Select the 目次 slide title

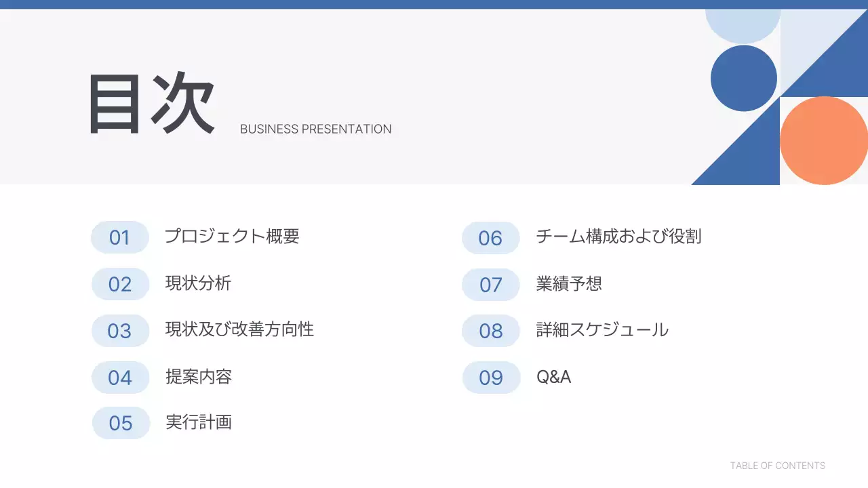click(x=152, y=104)
